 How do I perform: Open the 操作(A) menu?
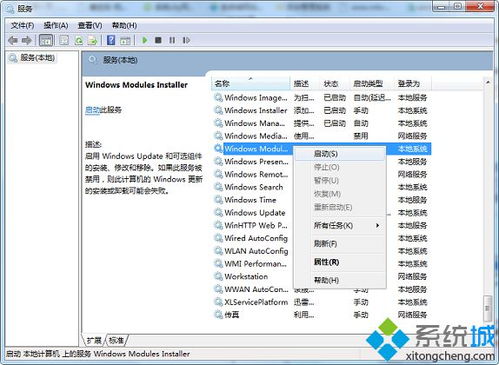pos(56,26)
